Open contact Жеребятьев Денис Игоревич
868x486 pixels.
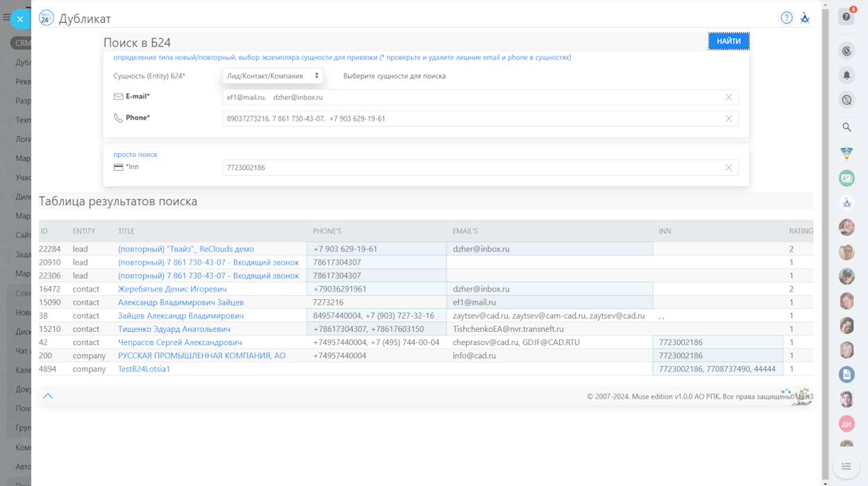(172, 289)
